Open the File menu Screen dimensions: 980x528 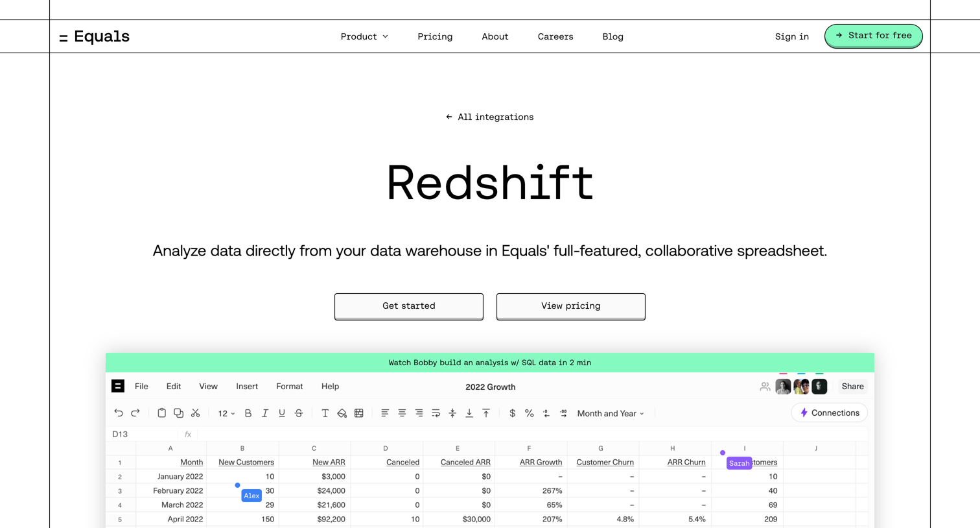[141, 386]
